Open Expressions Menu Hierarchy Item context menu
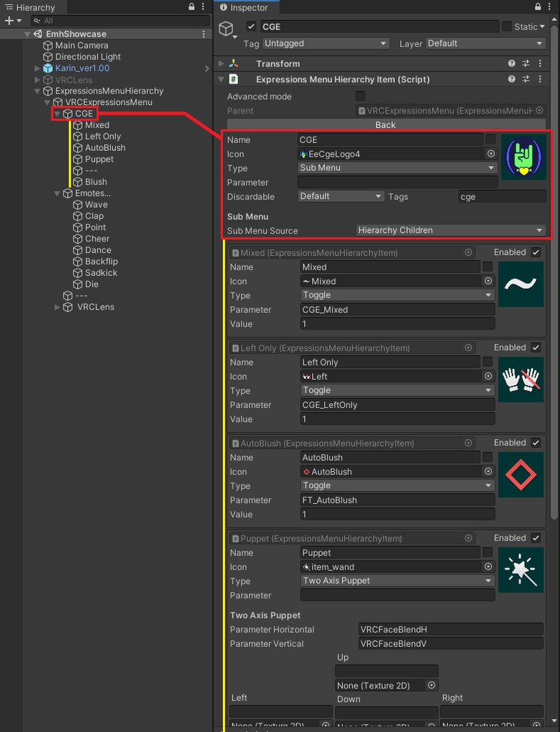Image resolution: width=560 pixels, height=732 pixels. (x=541, y=79)
